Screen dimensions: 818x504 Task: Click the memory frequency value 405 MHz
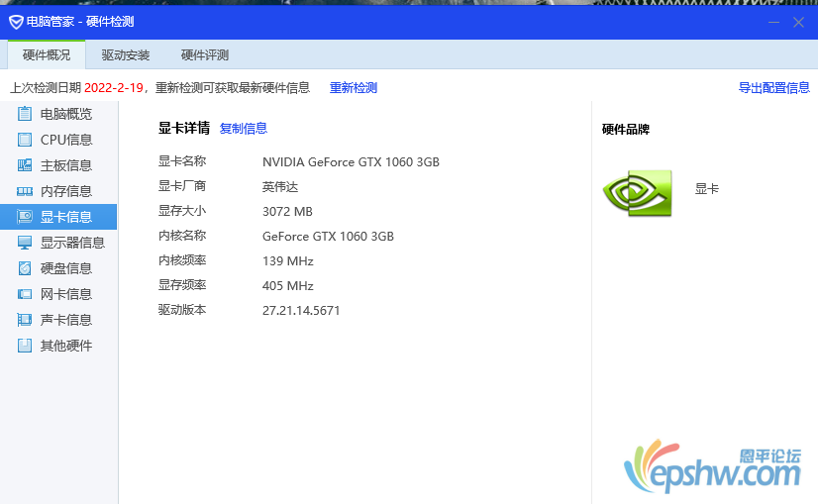coord(288,286)
